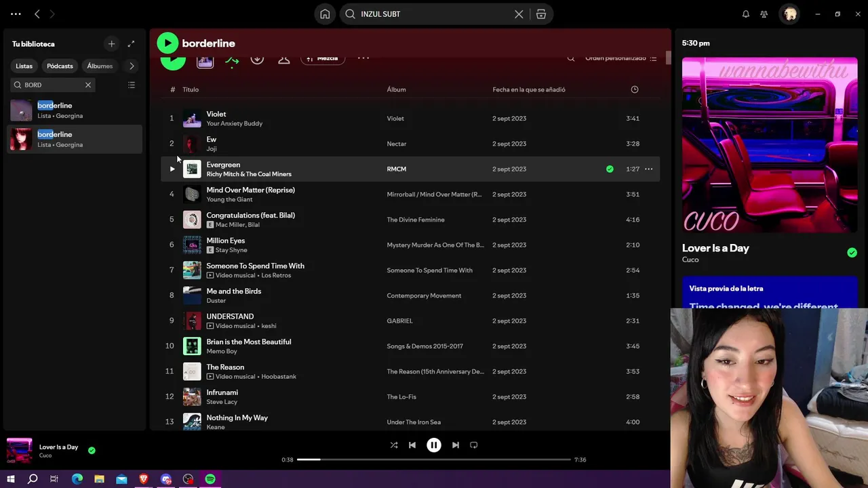Open more options for Evergreen track
The image size is (868, 488).
click(x=649, y=169)
